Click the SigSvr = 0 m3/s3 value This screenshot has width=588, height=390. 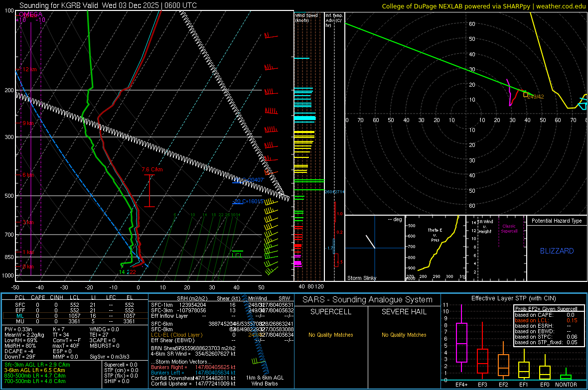[110, 357]
